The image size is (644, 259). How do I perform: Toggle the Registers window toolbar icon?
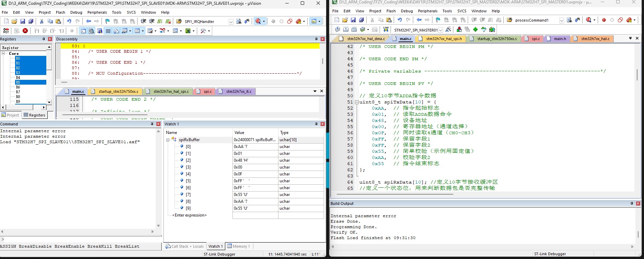108,31
